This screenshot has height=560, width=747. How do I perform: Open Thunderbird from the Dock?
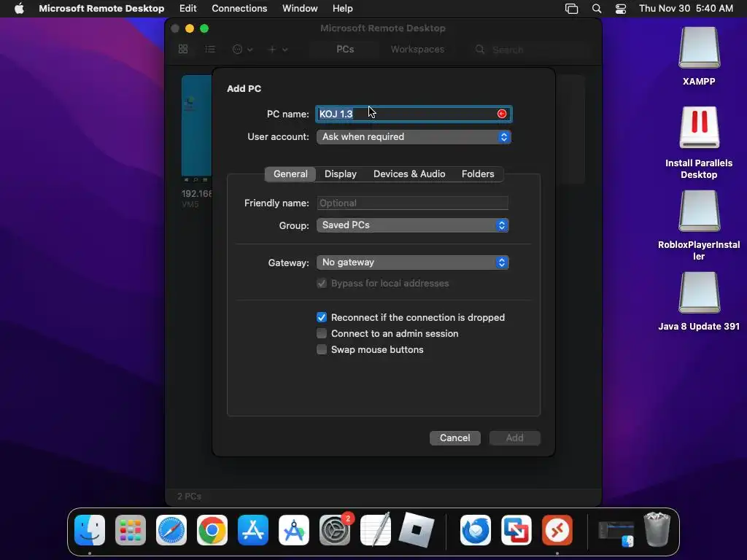[476, 530]
